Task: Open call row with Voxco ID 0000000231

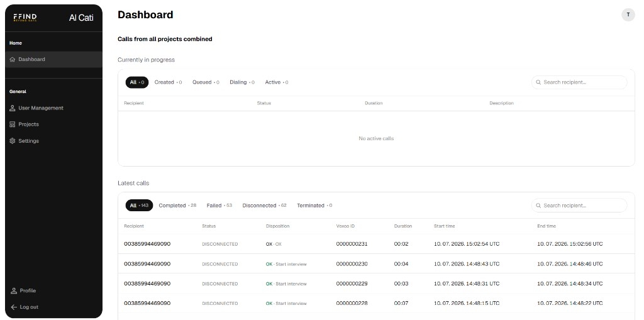Action: click(x=376, y=244)
